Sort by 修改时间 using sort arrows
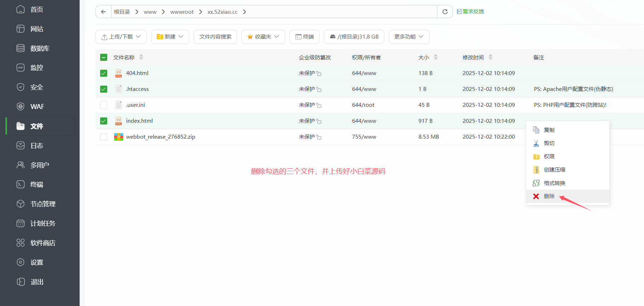644x306 pixels. 490,57
